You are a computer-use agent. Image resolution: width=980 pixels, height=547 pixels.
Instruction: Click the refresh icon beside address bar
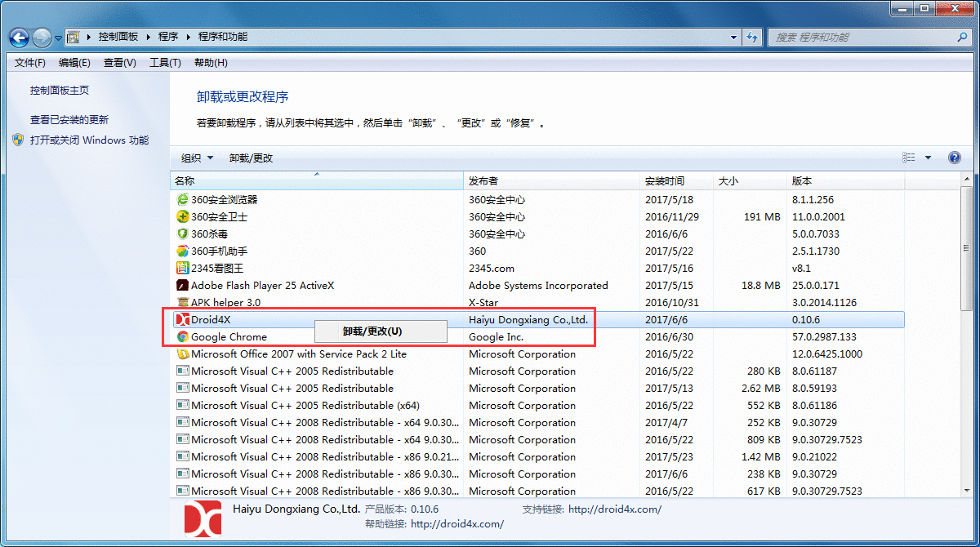[x=753, y=37]
